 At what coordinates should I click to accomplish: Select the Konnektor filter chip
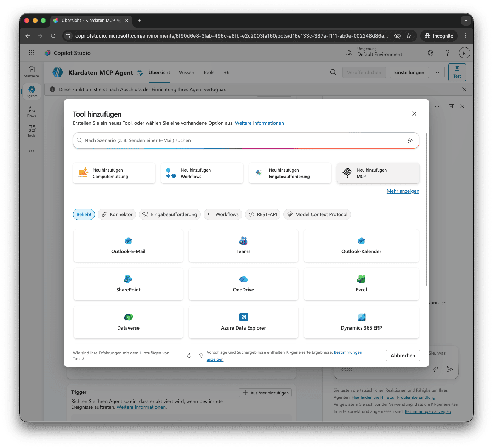[117, 214]
